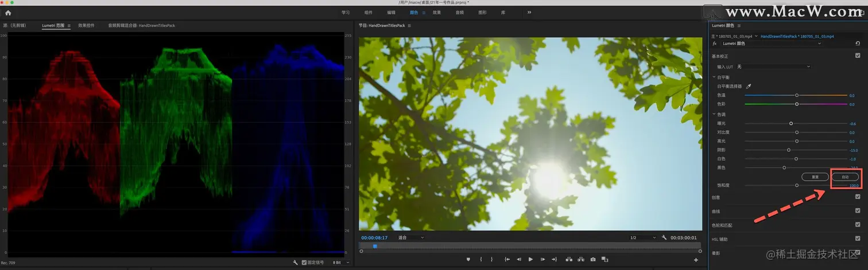
Task: Open the 适合 zoom level dropdown
Action: tap(410, 237)
